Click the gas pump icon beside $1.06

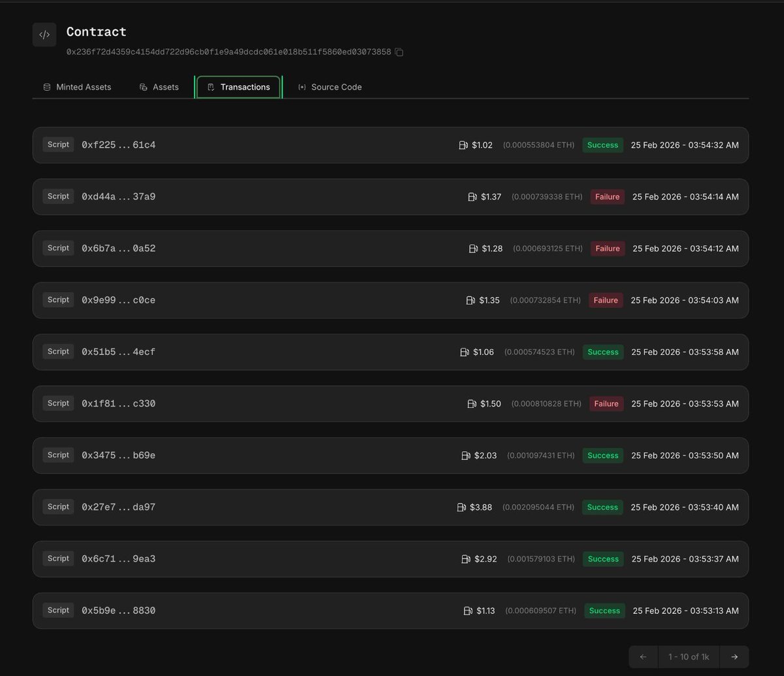click(x=465, y=352)
